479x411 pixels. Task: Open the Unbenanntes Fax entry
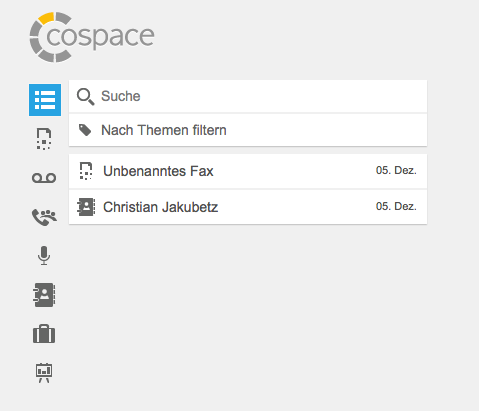coord(248,171)
